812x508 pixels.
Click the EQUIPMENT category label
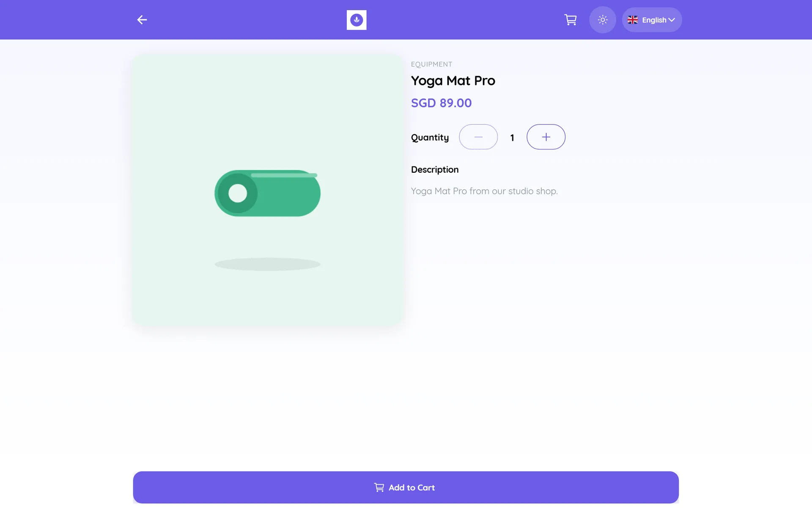point(431,64)
